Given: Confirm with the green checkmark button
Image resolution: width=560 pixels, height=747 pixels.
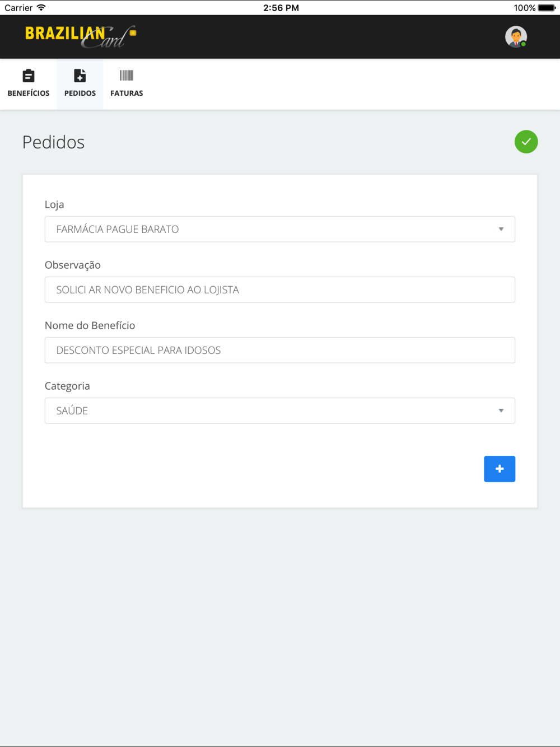Looking at the screenshot, I should pyautogui.click(x=526, y=142).
